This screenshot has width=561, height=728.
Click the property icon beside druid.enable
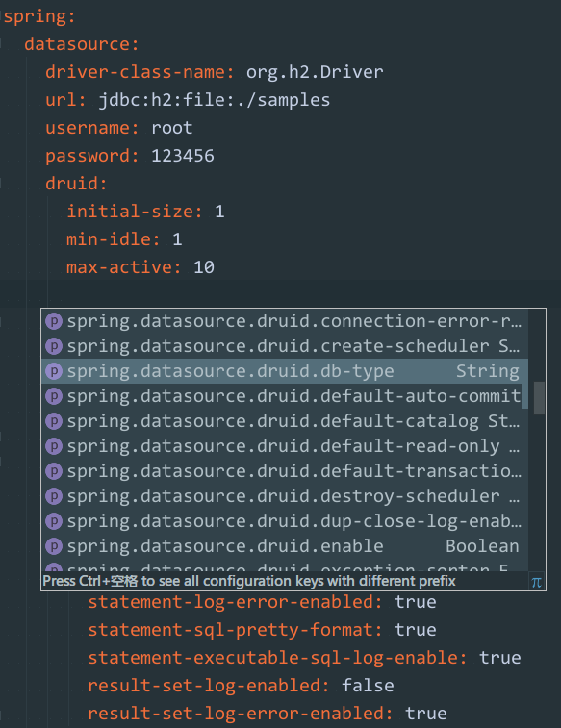click(x=54, y=547)
